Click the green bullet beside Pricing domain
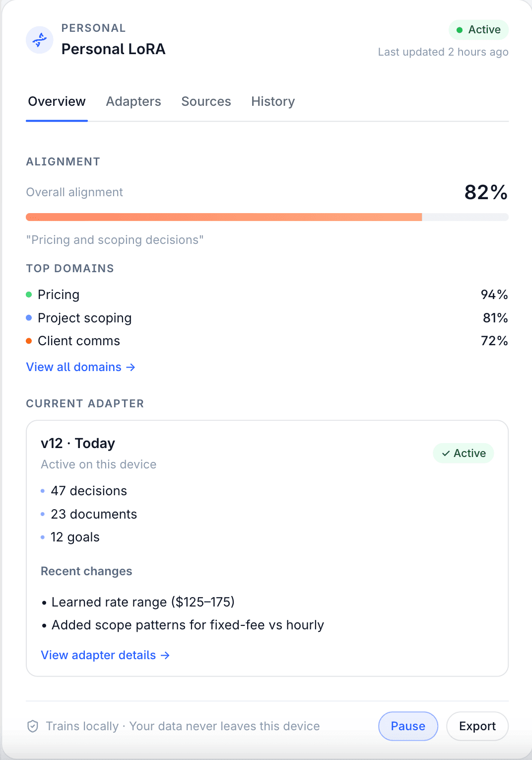This screenshot has width=532, height=760. tap(29, 295)
